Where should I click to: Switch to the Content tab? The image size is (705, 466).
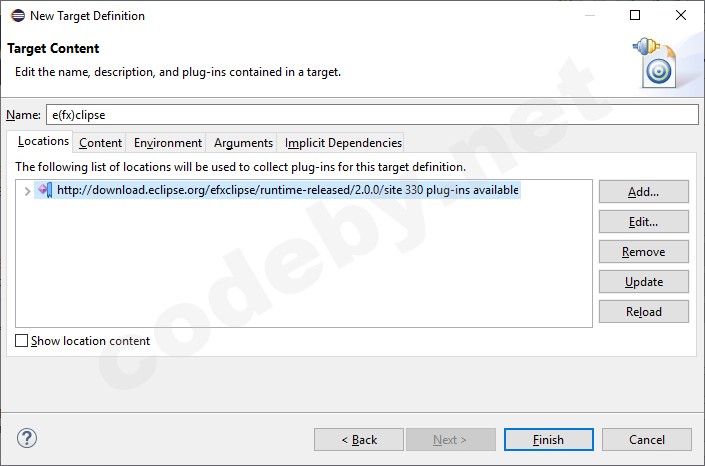(101, 143)
